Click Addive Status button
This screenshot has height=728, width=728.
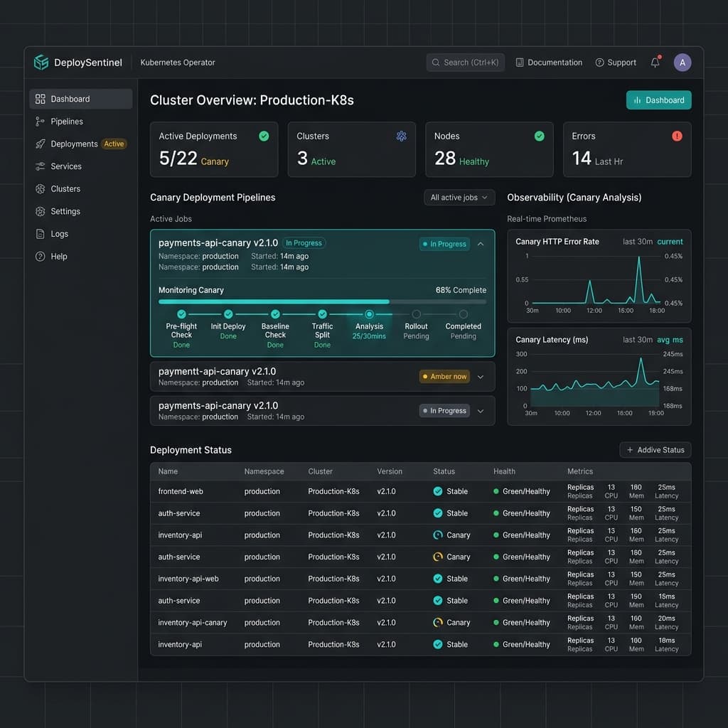click(655, 450)
